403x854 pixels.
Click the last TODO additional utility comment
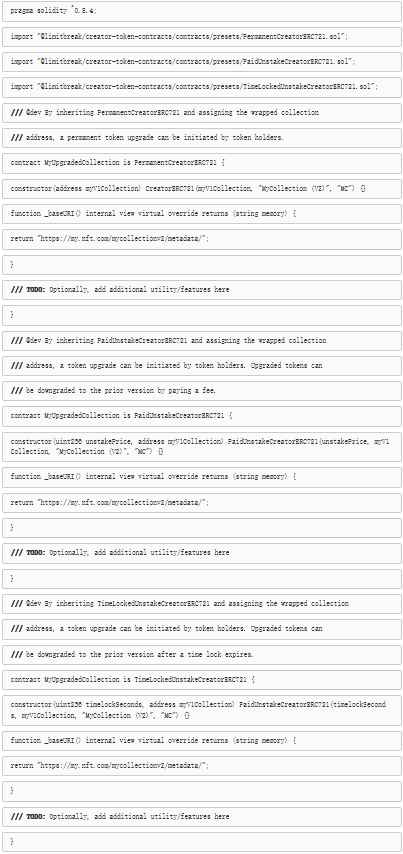click(202, 816)
